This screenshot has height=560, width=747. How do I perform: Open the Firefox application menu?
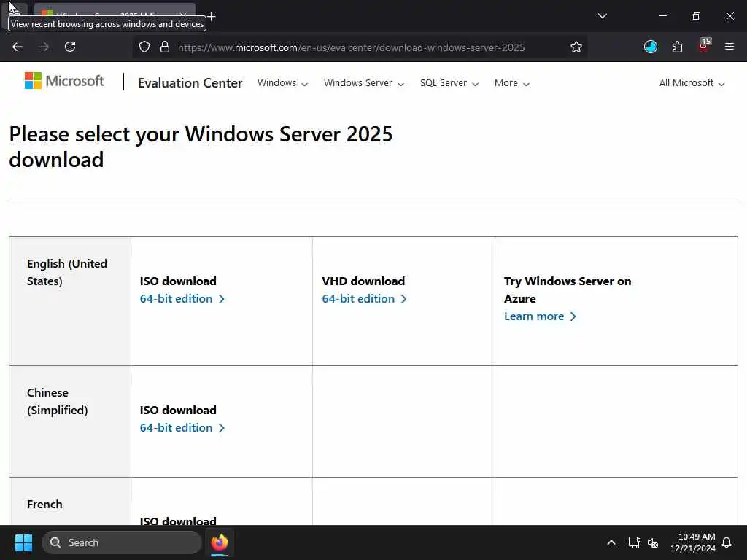[x=729, y=47]
